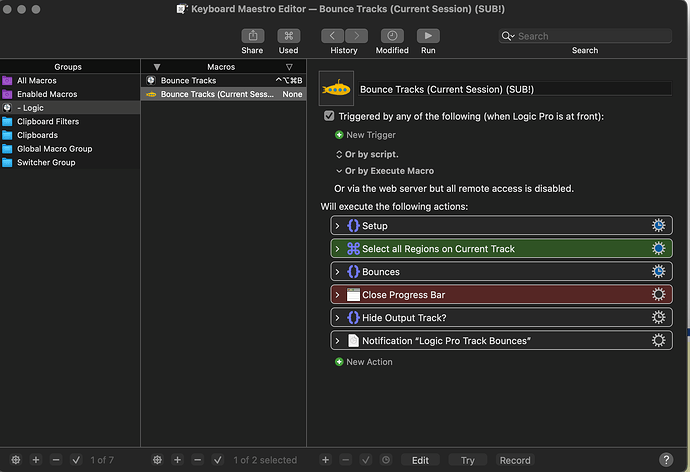Open gear menu of Select all Regions action
The width and height of the screenshot is (690, 472).
click(x=658, y=249)
